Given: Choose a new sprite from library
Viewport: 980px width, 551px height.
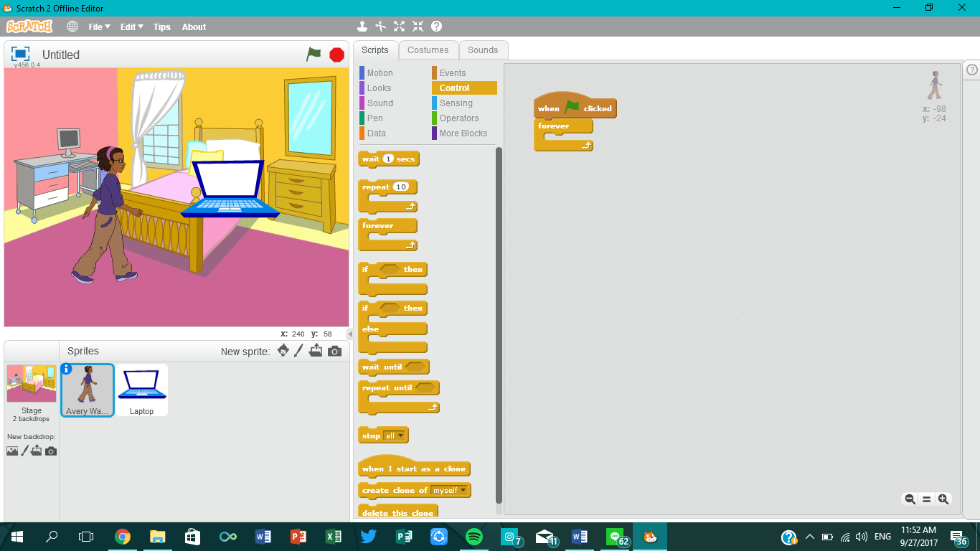Looking at the screenshot, I should (283, 351).
